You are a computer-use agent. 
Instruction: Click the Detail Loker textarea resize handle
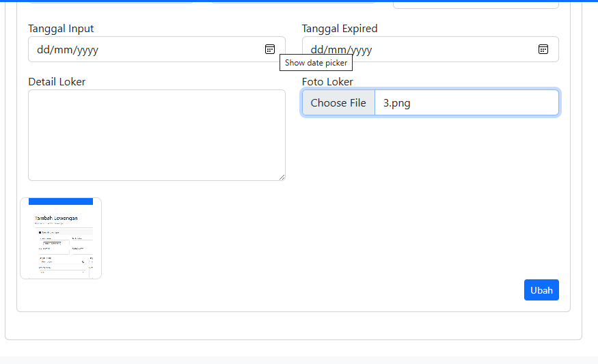pos(282,177)
